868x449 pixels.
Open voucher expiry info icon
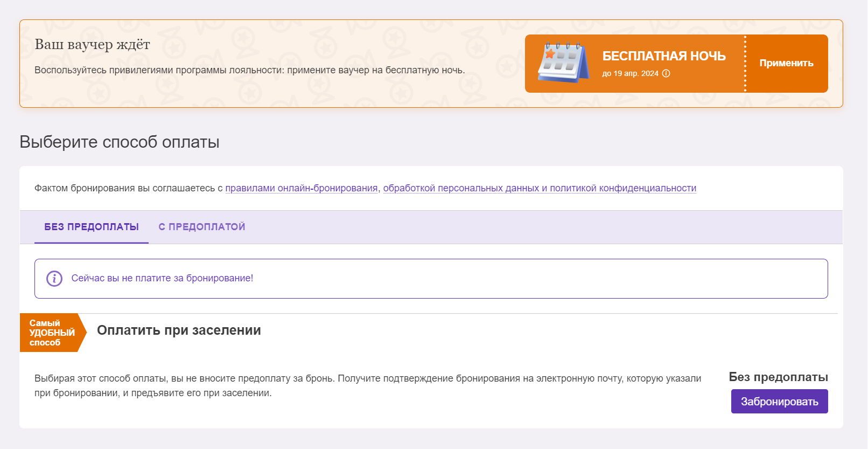tap(666, 73)
